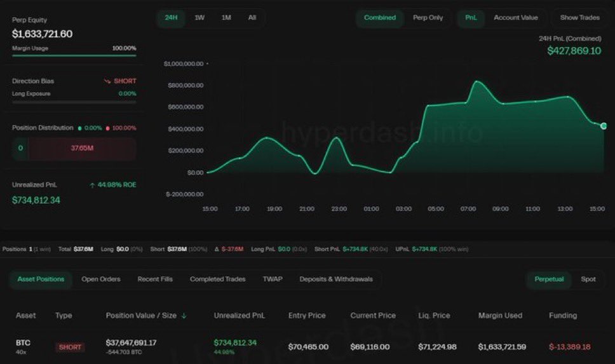This screenshot has width=615, height=364.
Task: Select the 24H time range
Action: tap(171, 18)
